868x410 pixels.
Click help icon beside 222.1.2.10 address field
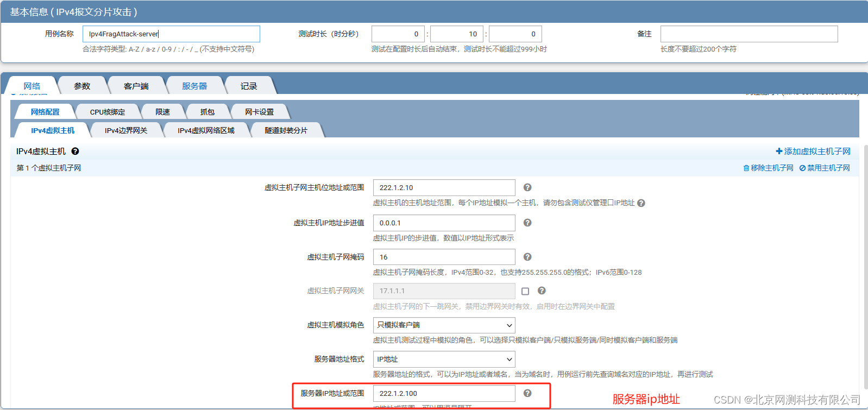(527, 187)
